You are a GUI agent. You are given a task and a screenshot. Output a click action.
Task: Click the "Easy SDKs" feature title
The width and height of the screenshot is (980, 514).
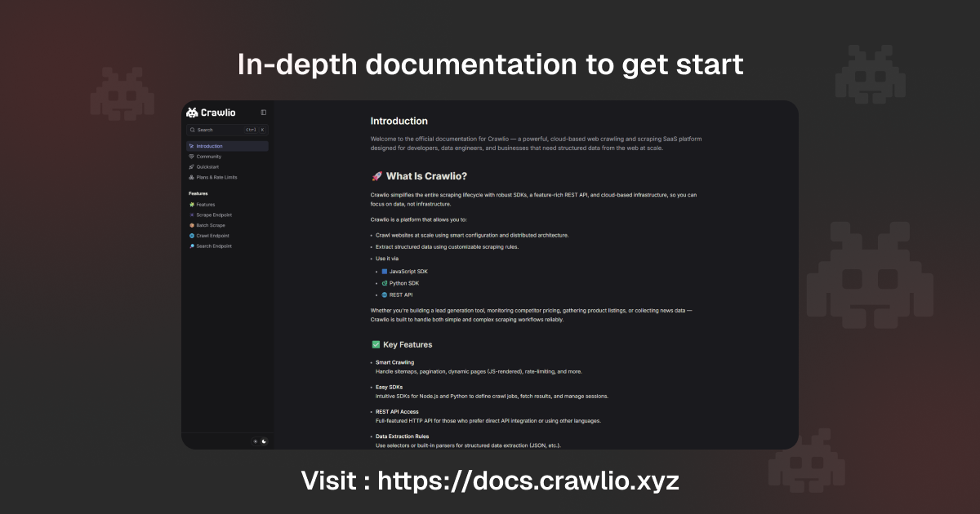[x=389, y=387]
